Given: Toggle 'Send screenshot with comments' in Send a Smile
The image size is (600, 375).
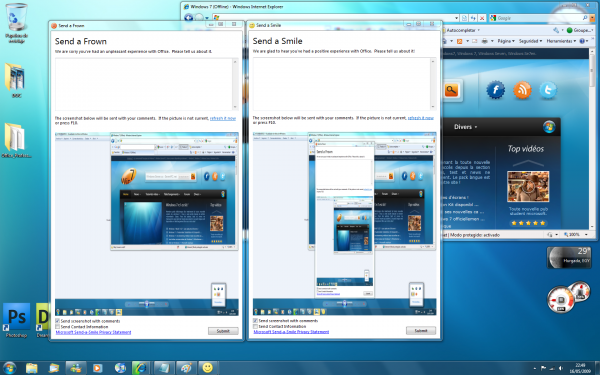Looking at the screenshot, I should [256, 321].
